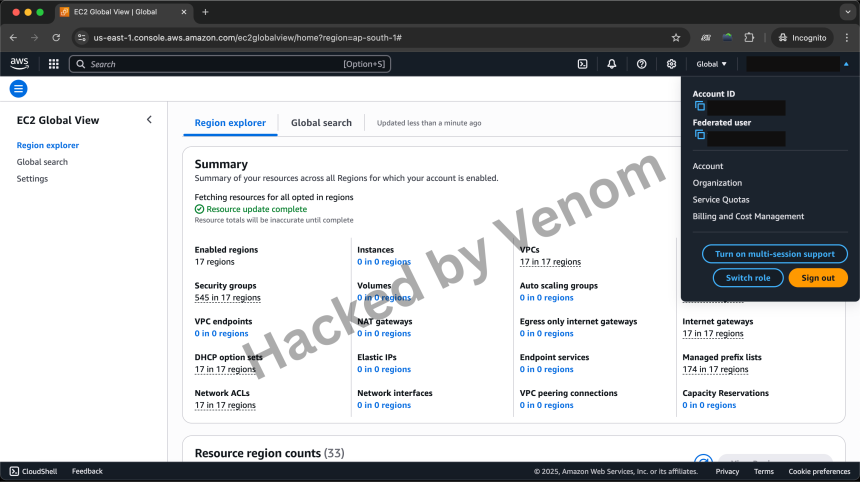
Task: Open the Global region selector dropdown
Action: (711, 64)
